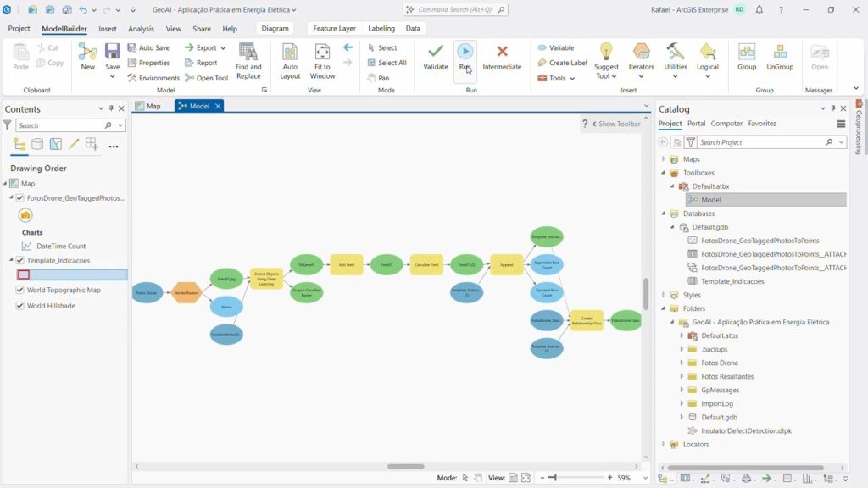Select the List By Data Source icon
The image size is (868, 488).
(37, 145)
